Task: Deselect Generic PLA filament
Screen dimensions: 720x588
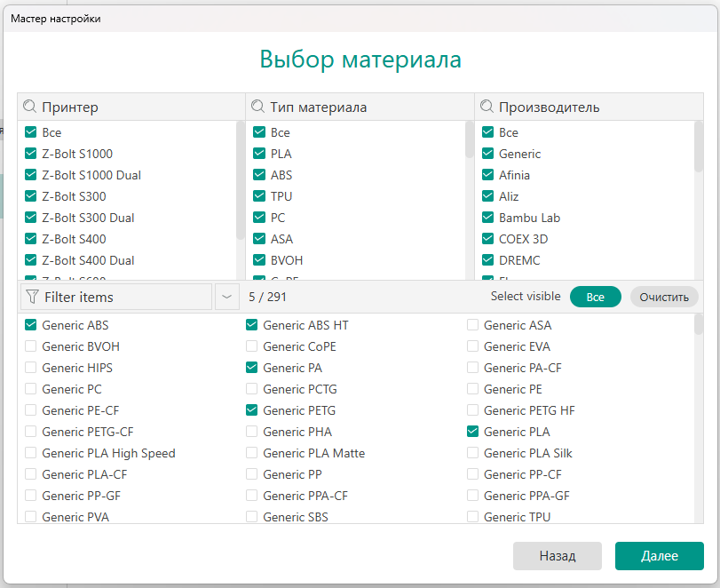Action: [x=472, y=432]
